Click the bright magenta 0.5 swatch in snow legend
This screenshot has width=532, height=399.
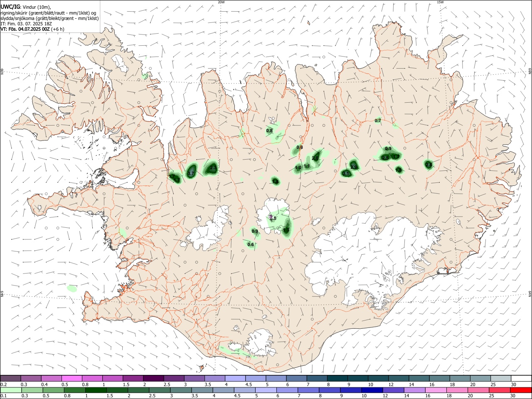tap(72, 378)
